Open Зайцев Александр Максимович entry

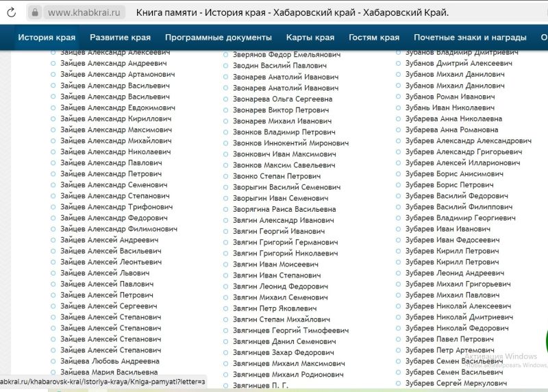tap(116, 130)
